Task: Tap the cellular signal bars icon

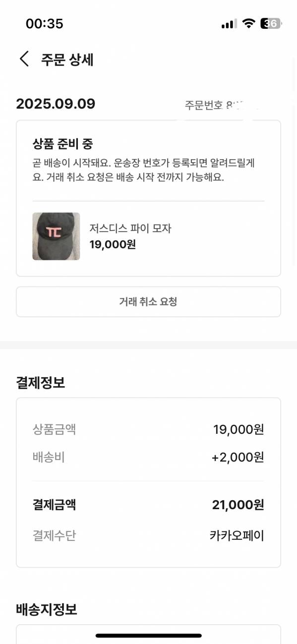Action: click(229, 24)
